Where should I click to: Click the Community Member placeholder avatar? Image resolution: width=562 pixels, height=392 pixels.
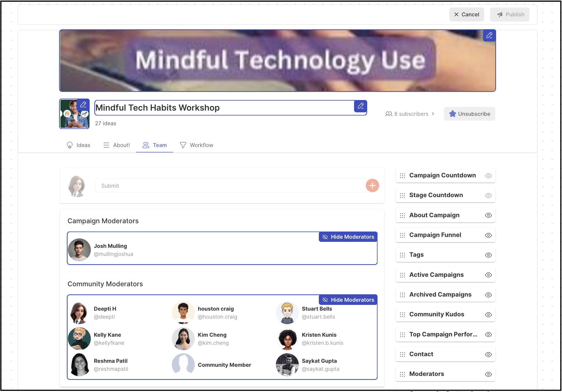[x=183, y=365]
